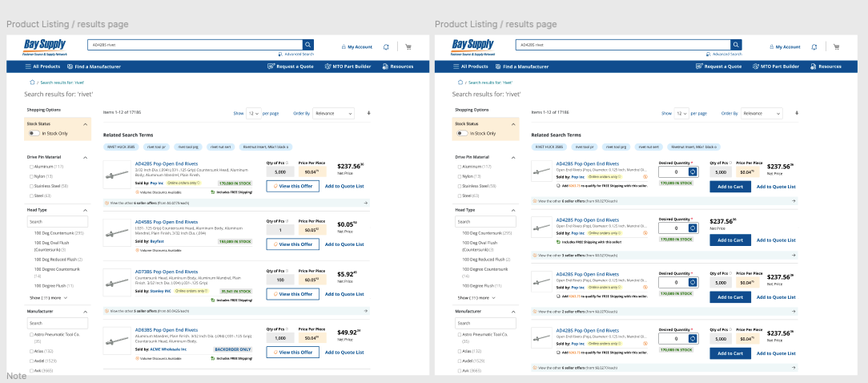Open the Relevance order dropdown in left mockup
This screenshot has width=868, height=383.
pos(333,114)
